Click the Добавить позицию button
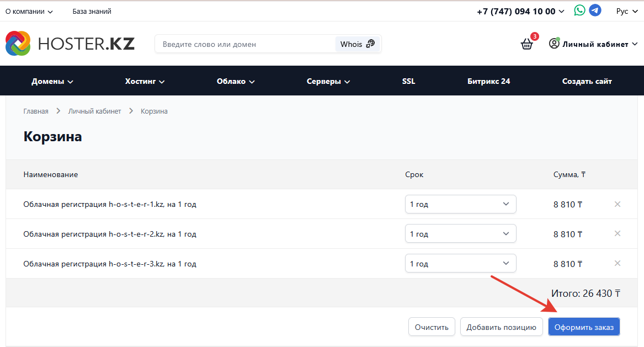Viewport: 644px width, 347px height. 501,327
